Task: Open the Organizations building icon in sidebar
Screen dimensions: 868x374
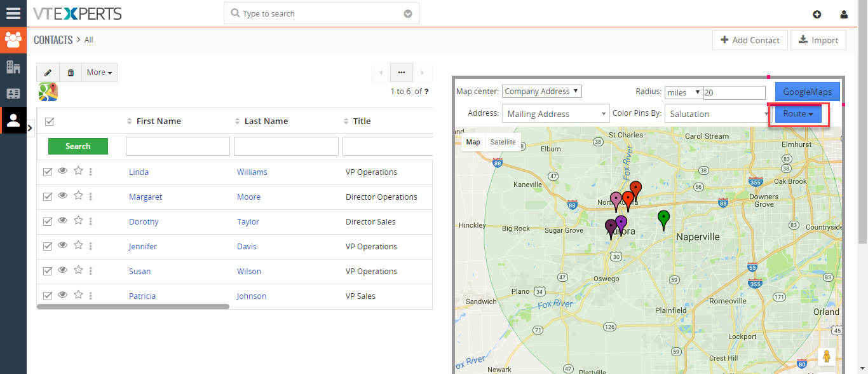Action: tap(13, 67)
